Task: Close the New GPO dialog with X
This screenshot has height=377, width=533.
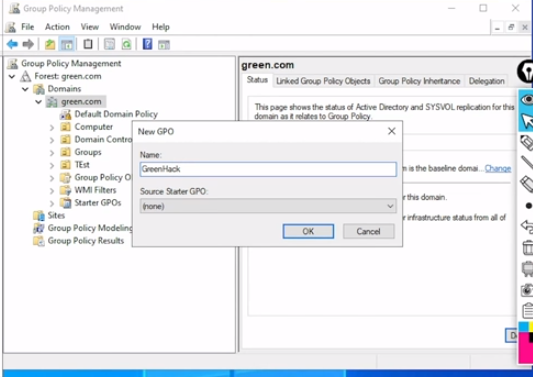Action: tap(392, 131)
